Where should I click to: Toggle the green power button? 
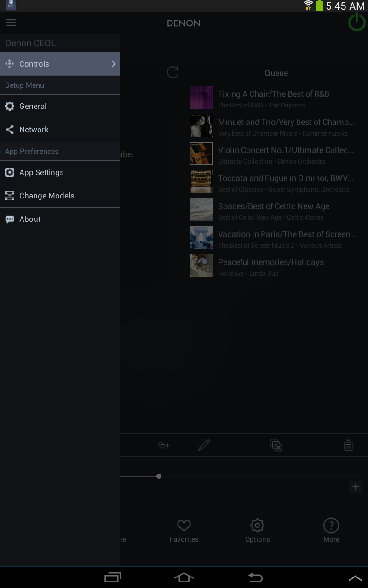(357, 22)
